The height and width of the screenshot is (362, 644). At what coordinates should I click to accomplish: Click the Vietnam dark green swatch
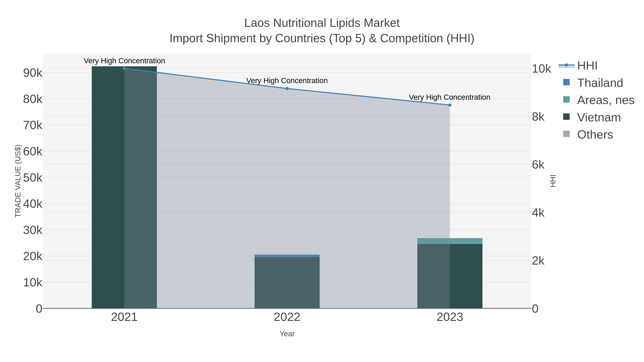[x=566, y=117]
